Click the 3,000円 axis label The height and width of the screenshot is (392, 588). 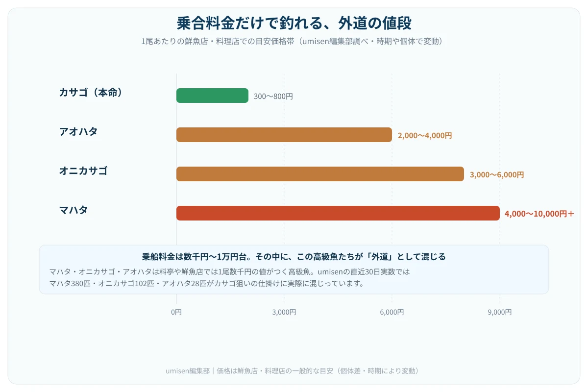[284, 312]
